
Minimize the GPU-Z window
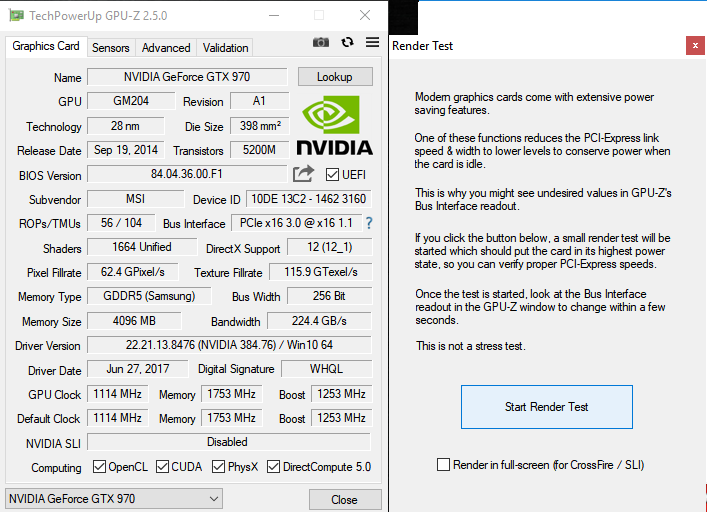pyautogui.click(x=274, y=16)
